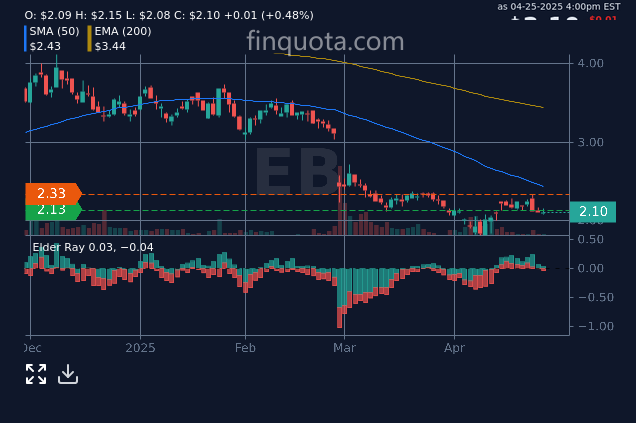Click the blue SMA color bar
This screenshot has width=636, height=423.
(x=26, y=39)
